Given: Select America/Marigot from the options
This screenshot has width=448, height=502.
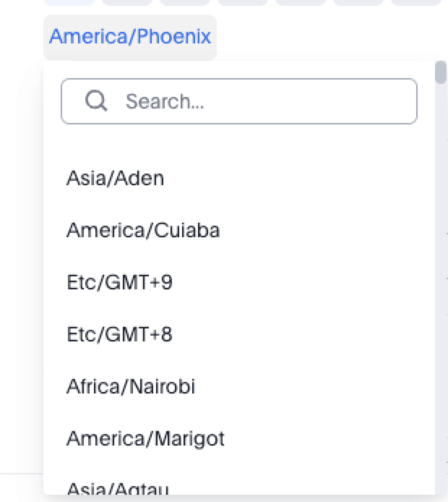Looking at the screenshot, I should pos(145,438).
